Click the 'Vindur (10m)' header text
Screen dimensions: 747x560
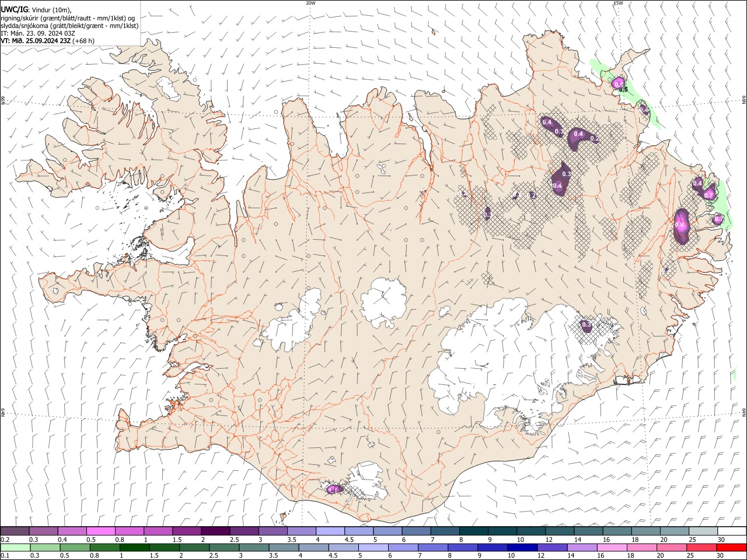pos(51,10)
